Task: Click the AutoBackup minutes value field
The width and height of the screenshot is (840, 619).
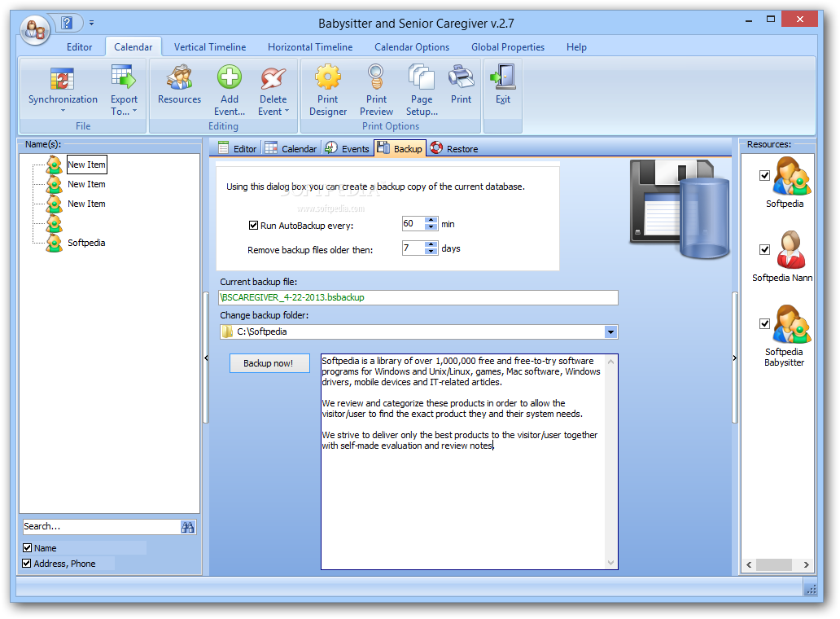Action: (x=413, y=224)
